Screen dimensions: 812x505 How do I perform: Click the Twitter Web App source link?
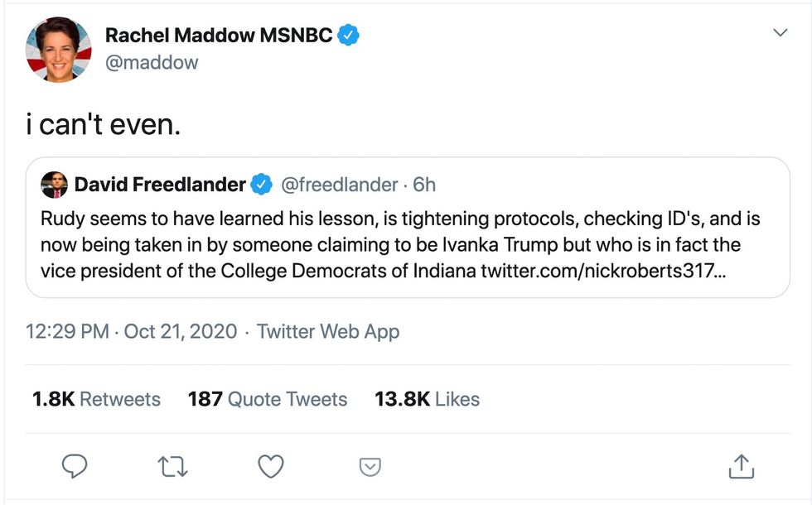click(x=328, y=332)
